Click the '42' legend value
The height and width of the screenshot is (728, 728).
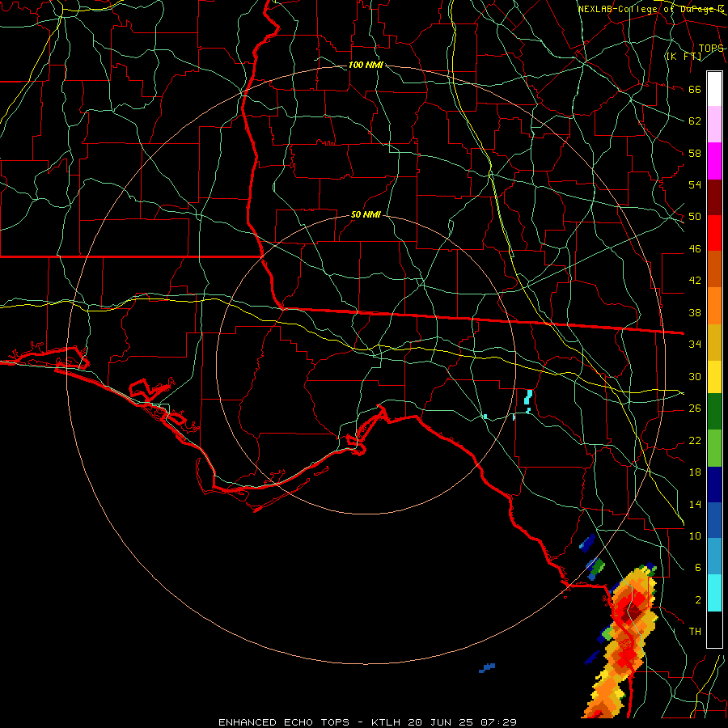click(695, 281)
